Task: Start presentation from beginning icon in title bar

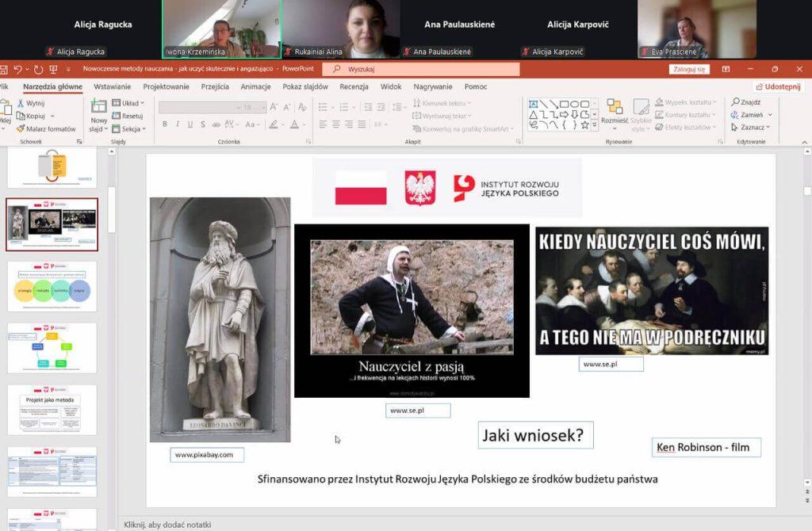Action: pos(53,70)
